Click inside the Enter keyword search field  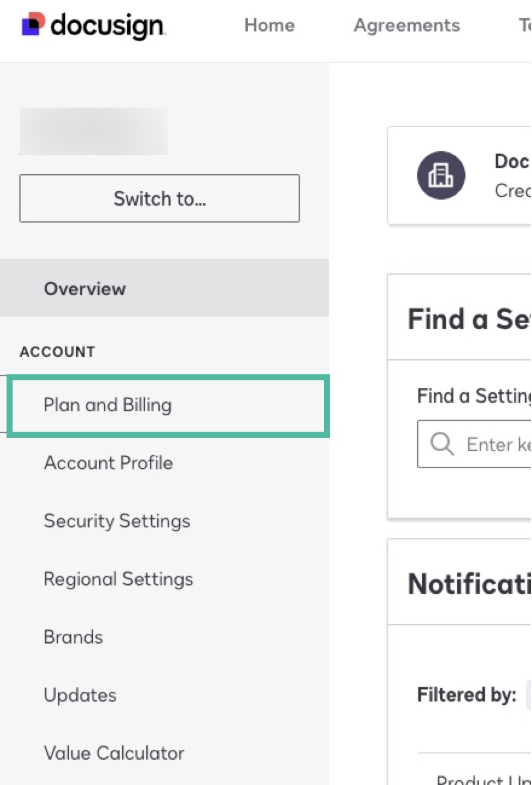point(490,444)
